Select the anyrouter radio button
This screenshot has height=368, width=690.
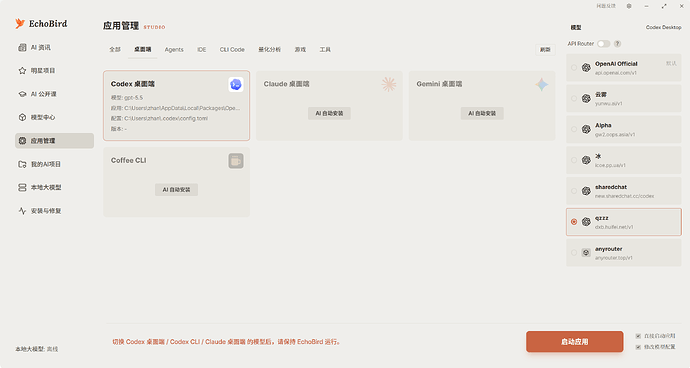pos(574,253)
